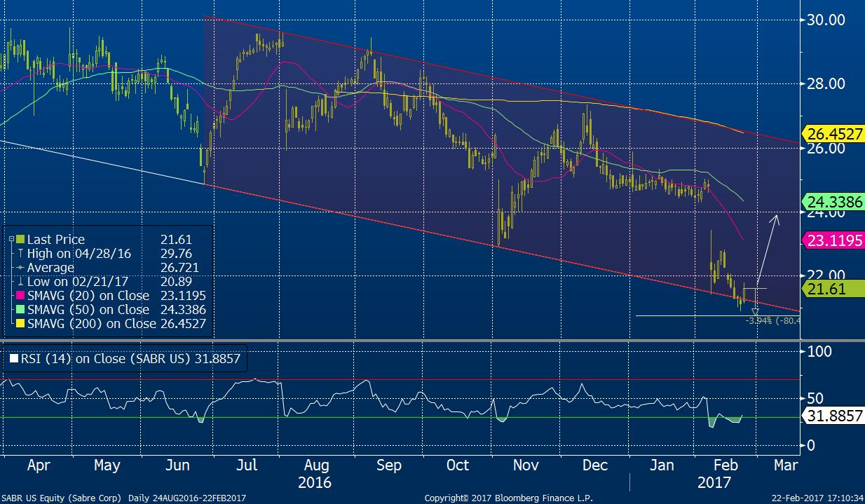Click the Average marker icon in legend

(x=19, y=268)
